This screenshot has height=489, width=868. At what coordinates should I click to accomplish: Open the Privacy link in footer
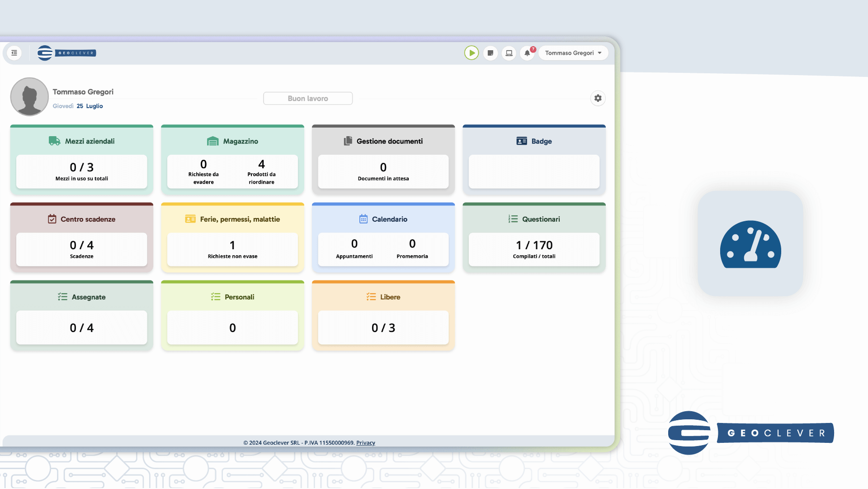(366, 443)
